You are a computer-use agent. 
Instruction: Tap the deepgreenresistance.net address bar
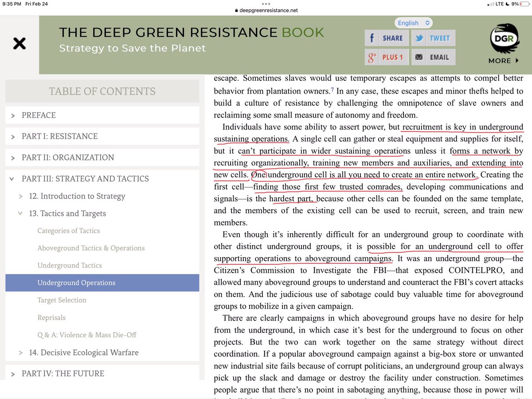pos(266,10)
